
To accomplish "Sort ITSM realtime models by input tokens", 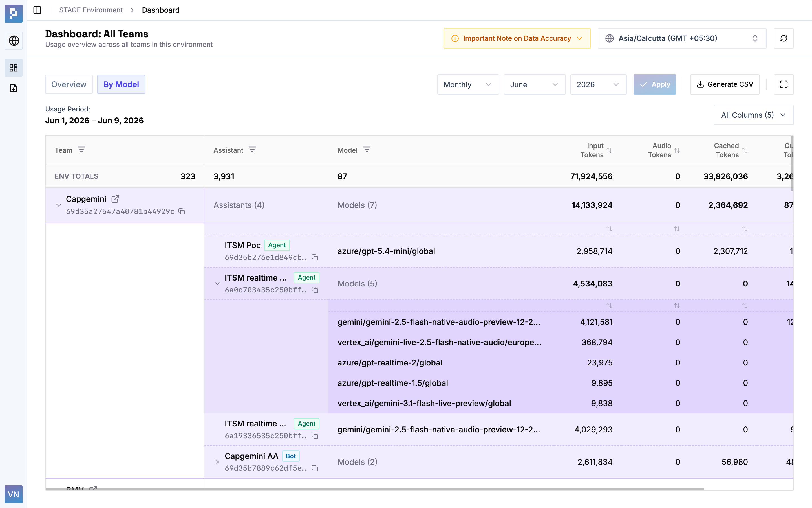I will pyautogui.click(x=609, y=306).
